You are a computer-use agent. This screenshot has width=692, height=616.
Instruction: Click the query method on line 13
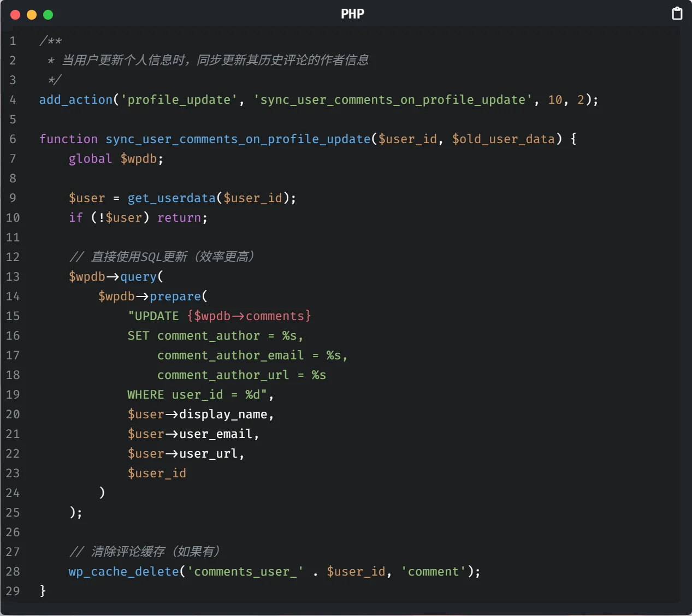138,277
